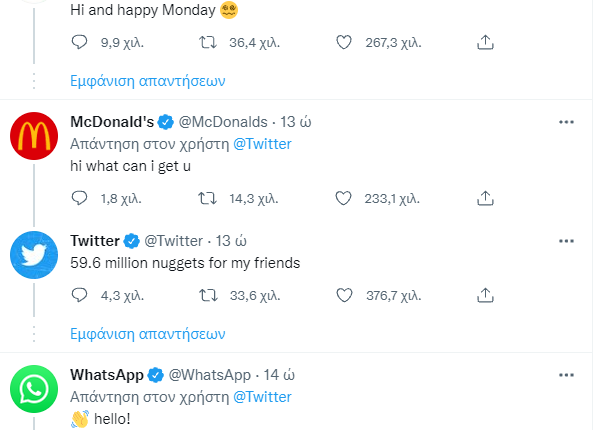Open more options for Twitter's nuggets tweet
Viewport: 611px width, 430px height.
[x=566, y=241]
